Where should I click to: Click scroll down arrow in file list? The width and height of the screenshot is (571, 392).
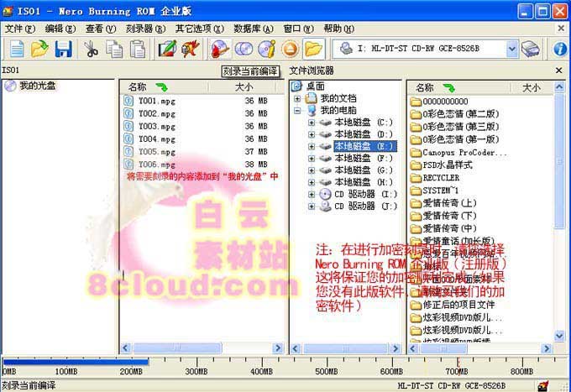click(560, 336)
